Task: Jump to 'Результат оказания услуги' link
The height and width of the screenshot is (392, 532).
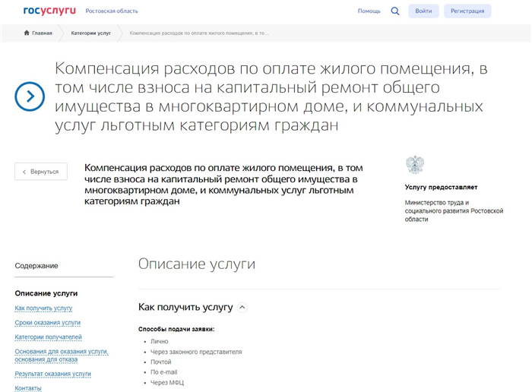Action: coord(53,374)
